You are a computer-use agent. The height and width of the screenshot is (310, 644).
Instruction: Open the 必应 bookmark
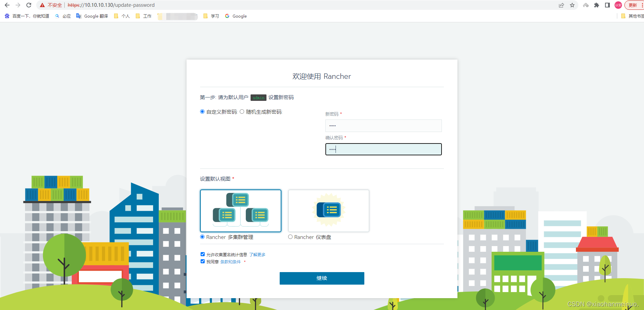click(63, 16)
